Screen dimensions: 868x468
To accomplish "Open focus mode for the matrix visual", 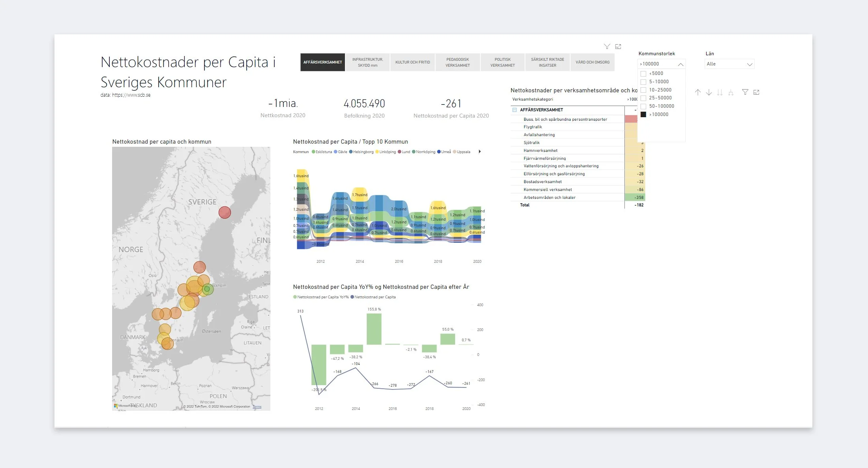I will 756,92.
